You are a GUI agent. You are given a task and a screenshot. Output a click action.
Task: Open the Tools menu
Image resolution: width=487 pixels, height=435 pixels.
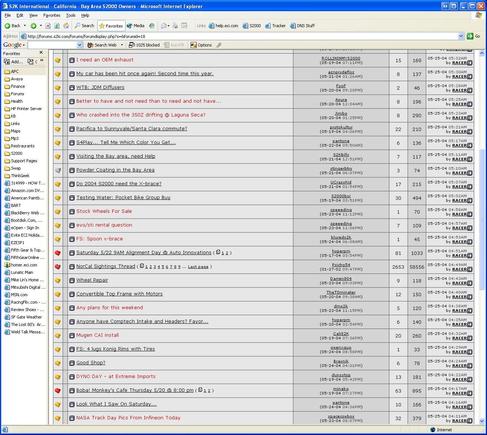click(x=70, y=15)
